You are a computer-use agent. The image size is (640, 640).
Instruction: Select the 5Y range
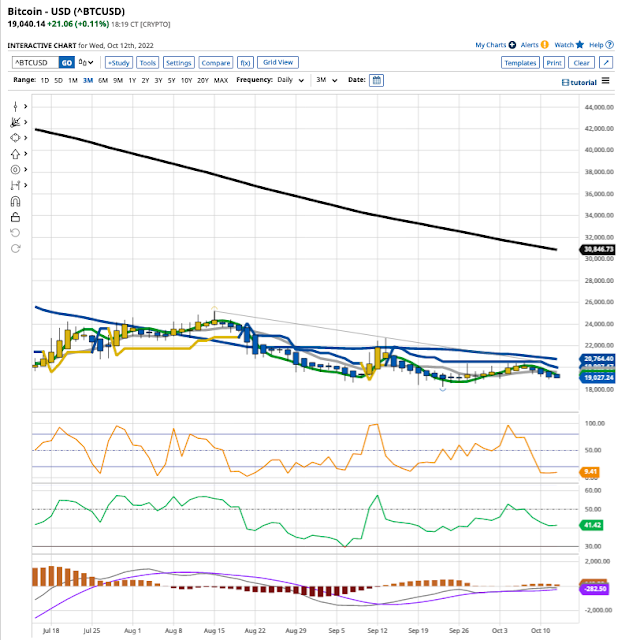click(x=171, y=80)
